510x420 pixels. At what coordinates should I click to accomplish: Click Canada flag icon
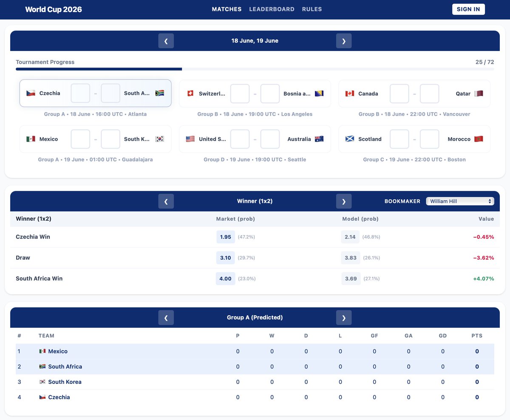click(350, 94)
